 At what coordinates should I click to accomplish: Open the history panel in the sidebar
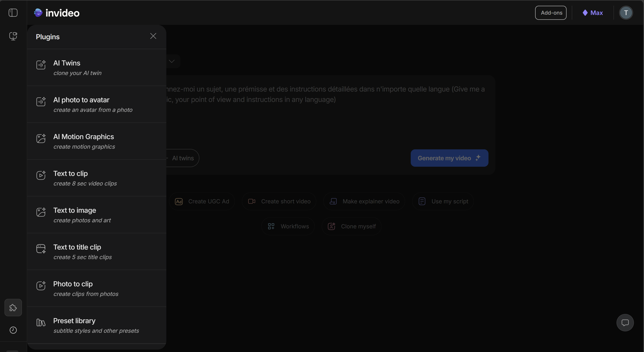pyautogui.click(x=13, y=330)
